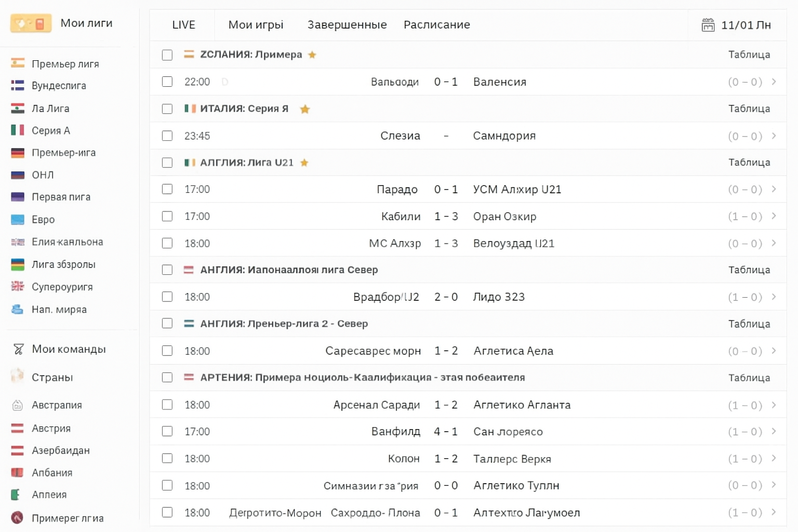Expand the Колон - Таллерс Веркя match row
798x532 pixels.
pos(774,459)
